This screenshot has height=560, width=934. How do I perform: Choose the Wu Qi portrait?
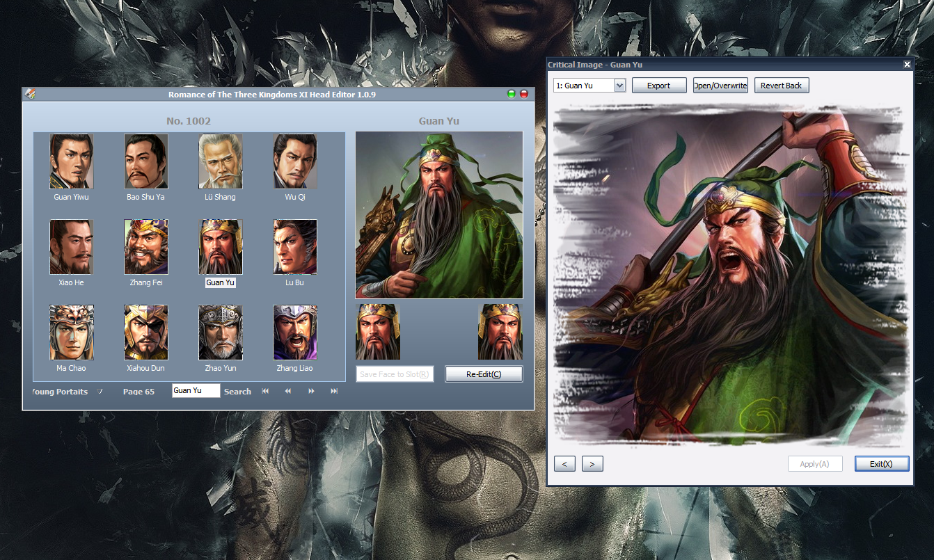coord(295,161)
